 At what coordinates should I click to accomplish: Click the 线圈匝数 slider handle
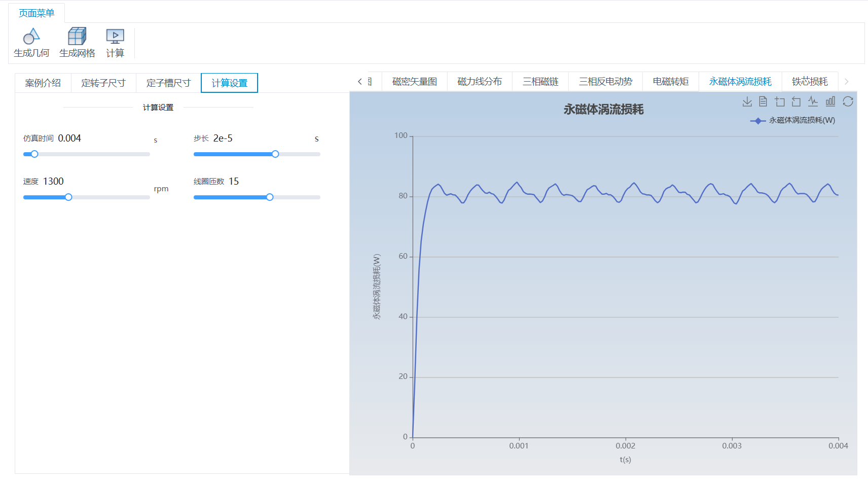(x=270, y=197)
